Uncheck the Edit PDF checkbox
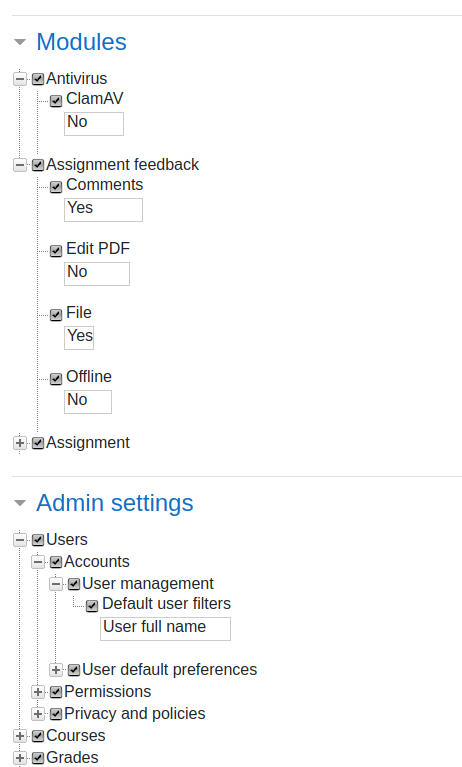Viewport: 462px width, 767px height. 56,250
